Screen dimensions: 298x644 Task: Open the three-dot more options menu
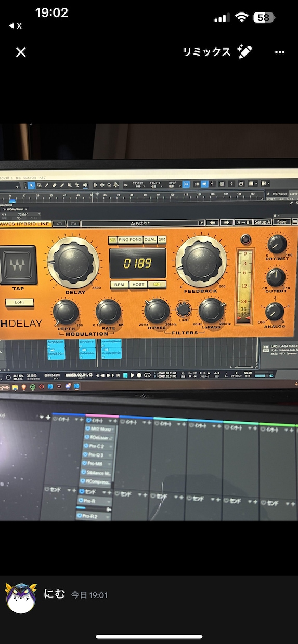point(280,52)
